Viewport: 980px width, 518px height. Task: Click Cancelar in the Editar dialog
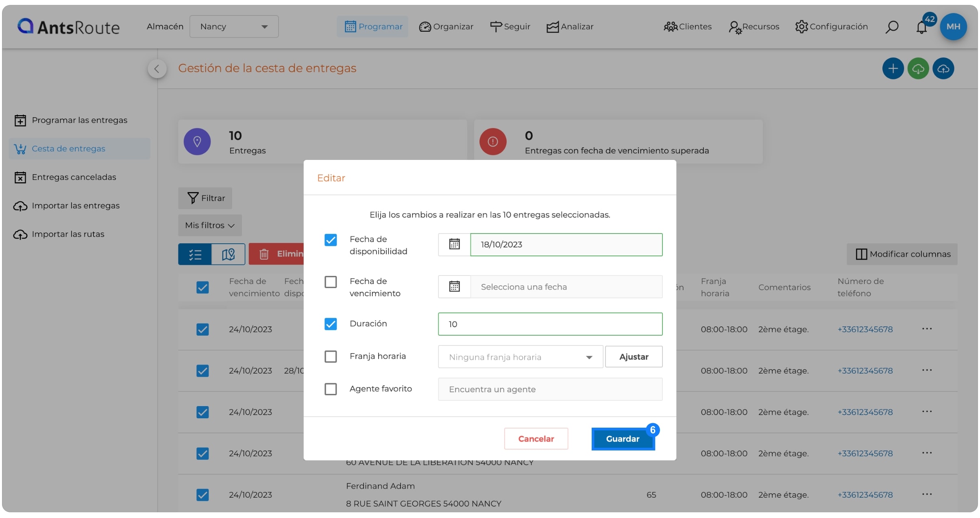536,439
